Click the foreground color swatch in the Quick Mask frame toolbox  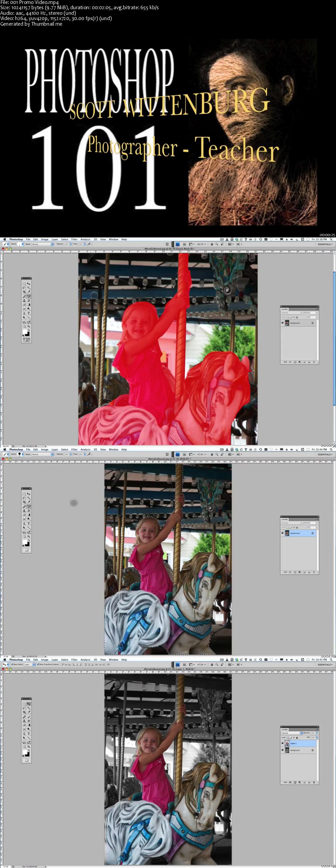(25, 332)
